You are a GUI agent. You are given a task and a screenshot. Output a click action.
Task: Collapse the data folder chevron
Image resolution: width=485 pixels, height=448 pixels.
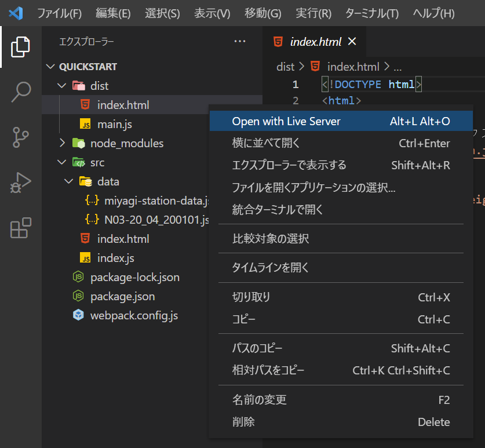tap(69, 181)
